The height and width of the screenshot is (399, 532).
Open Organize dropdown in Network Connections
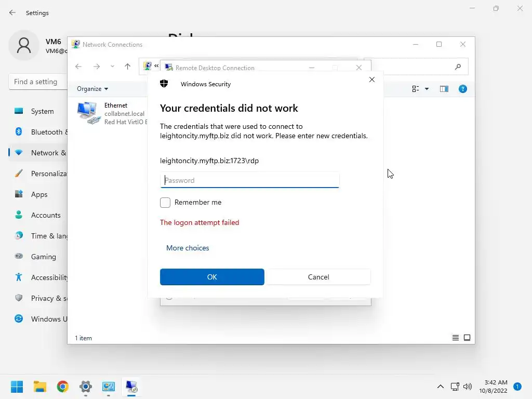92,89
